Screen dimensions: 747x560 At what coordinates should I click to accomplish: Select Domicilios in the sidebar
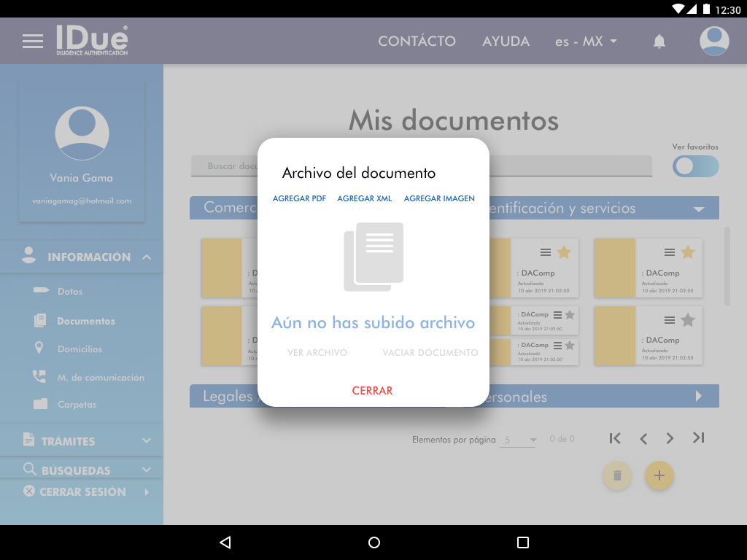click(80, 349)
